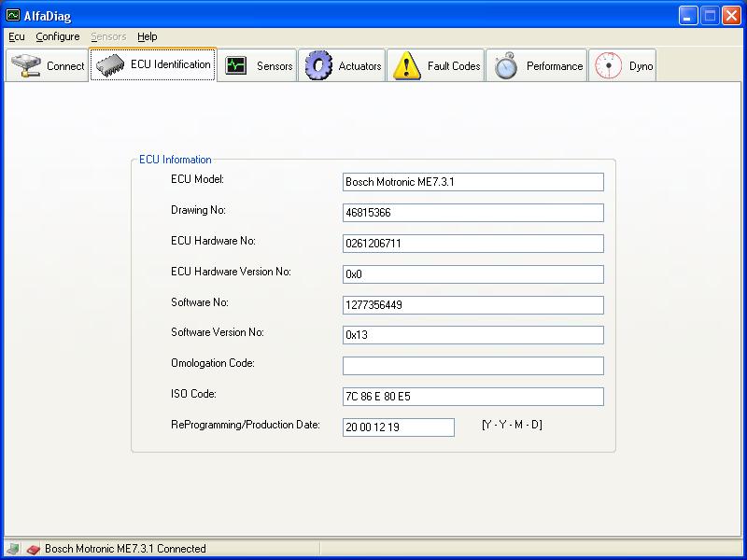Screen dimensions: 747x560
Task: Click the ECU Hardware Version No field
Action: pyautogui.click(x=473, y=274)
